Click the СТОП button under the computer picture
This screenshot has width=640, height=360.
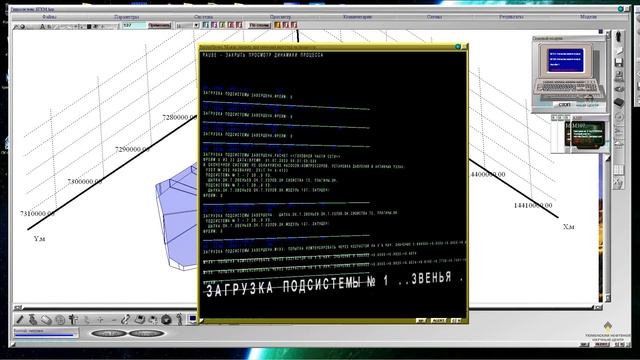click(564, 105)
